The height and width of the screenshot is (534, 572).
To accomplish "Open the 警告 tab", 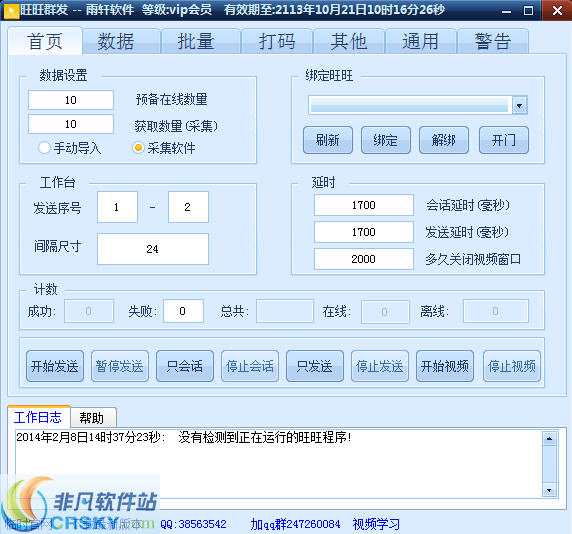I will click(x=492, y=41).
